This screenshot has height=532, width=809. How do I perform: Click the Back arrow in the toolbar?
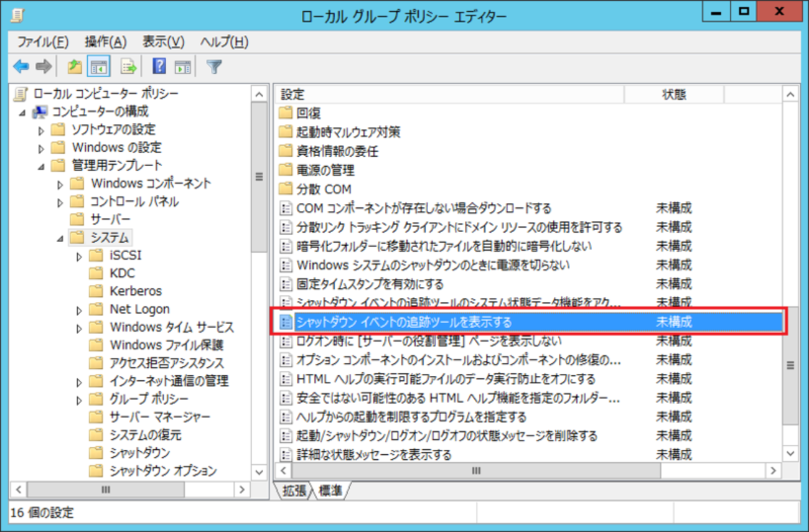point(21,67)
